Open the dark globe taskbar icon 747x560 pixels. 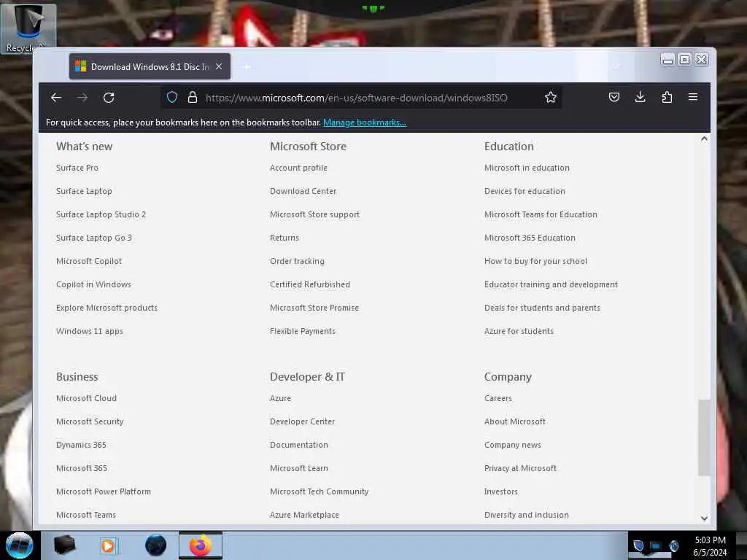[x=156, y=545]
